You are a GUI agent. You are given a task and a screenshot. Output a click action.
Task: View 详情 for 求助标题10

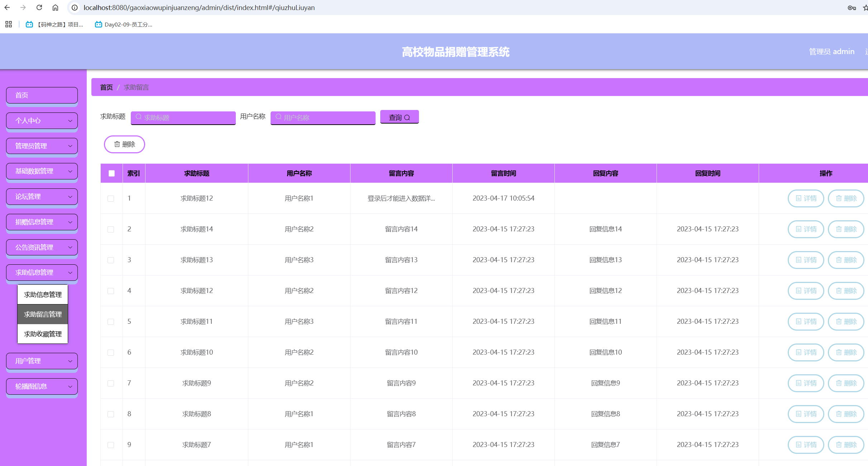pos(806,352)
